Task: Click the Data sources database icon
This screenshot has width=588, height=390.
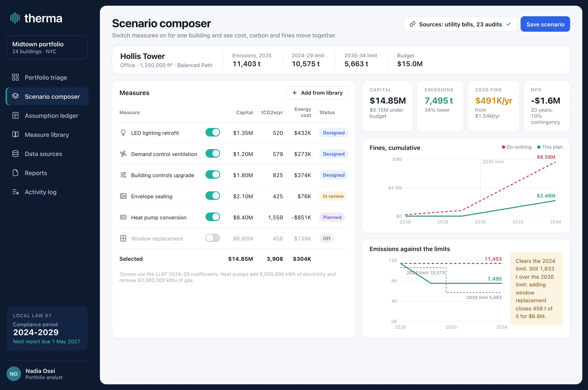Action: 15,154
